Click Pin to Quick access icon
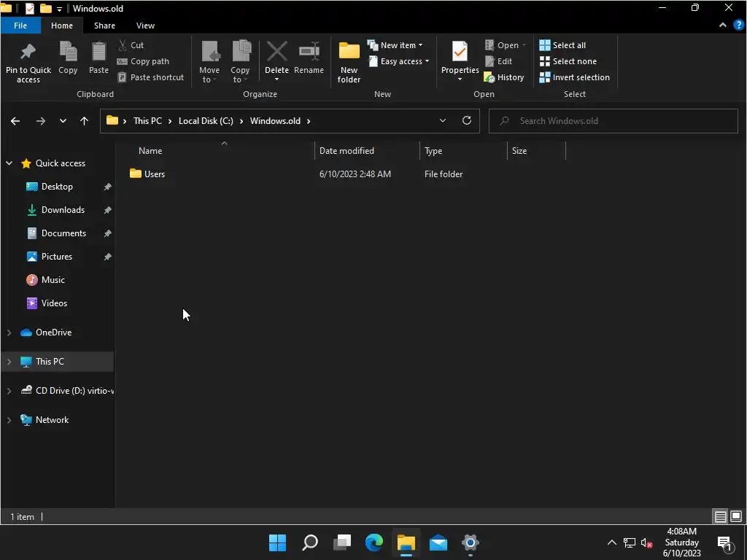The height and width of the screenshot is (560, 747). (x=28, y=52)
